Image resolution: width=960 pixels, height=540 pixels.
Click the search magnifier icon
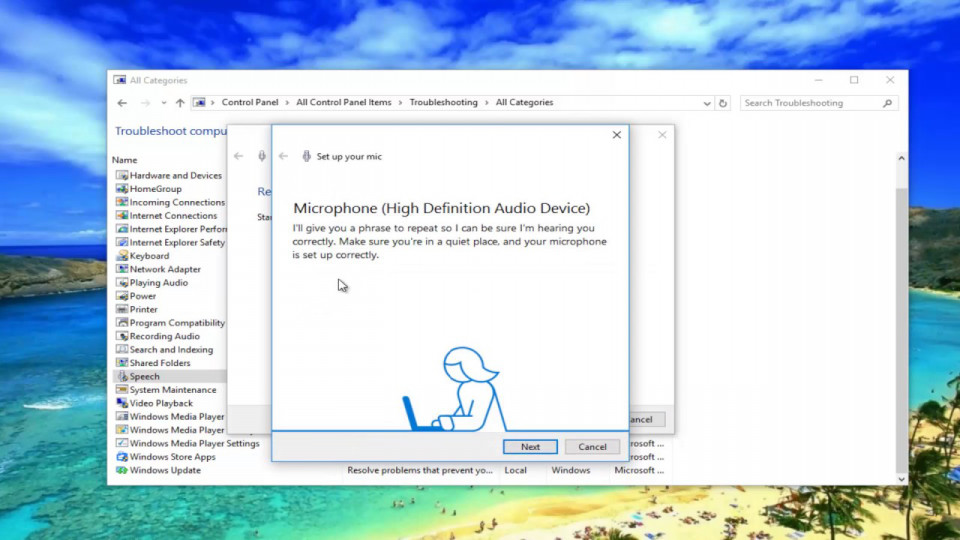coord(887,103)
